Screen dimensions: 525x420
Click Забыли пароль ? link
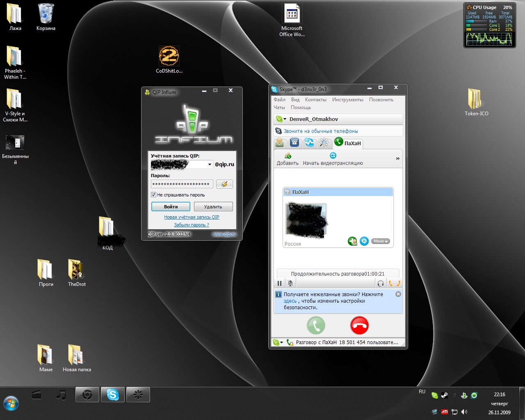tap(192, 225)
